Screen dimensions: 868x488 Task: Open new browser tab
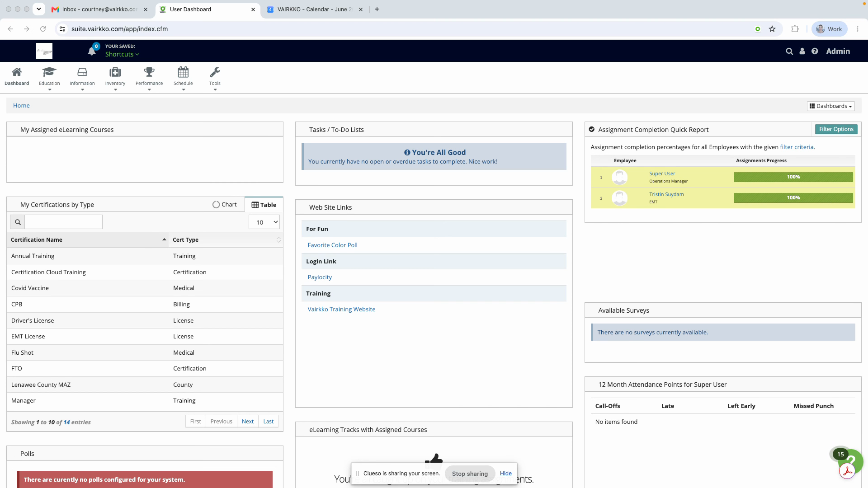377,9
